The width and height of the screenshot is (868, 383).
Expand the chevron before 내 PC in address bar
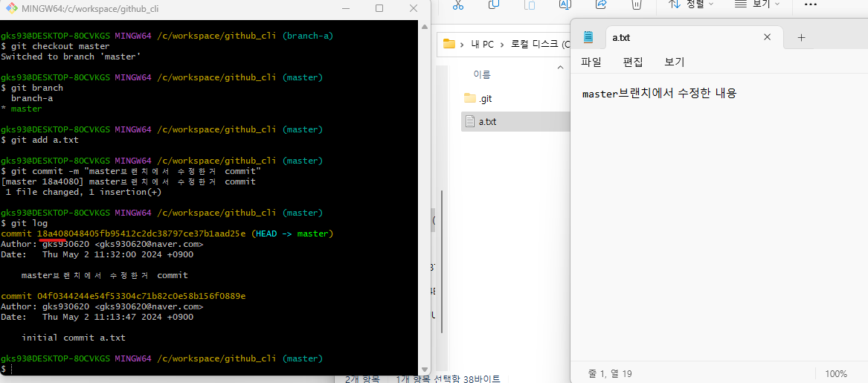click(462, 45)
